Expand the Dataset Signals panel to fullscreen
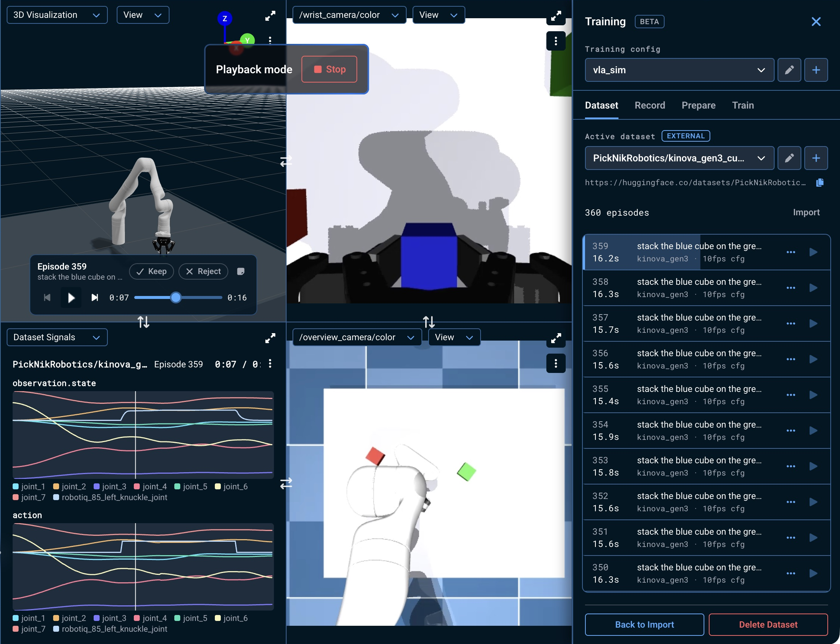 (270, 338)
